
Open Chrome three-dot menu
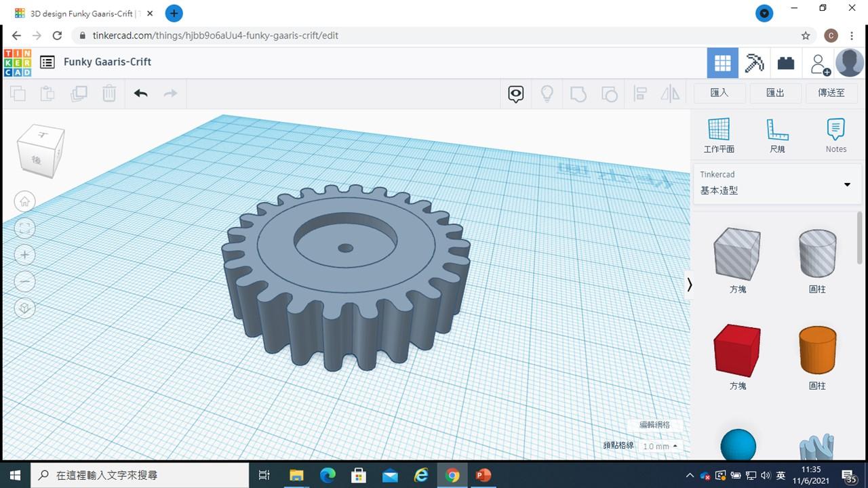pos(852,36)
